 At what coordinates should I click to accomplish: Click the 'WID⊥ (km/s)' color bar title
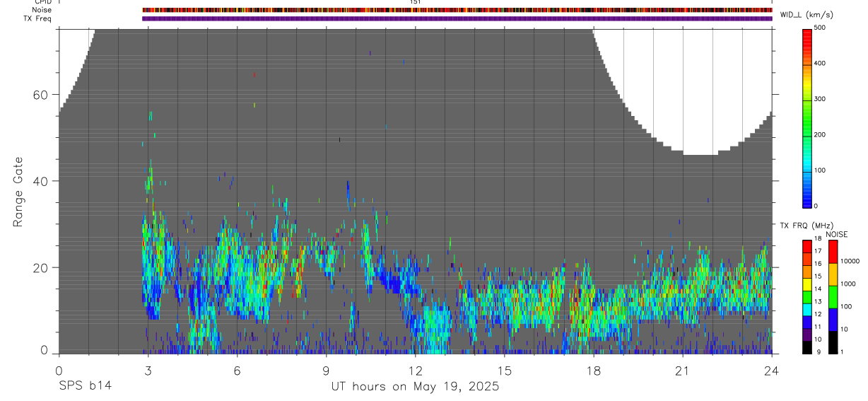(x=806, y=15)
